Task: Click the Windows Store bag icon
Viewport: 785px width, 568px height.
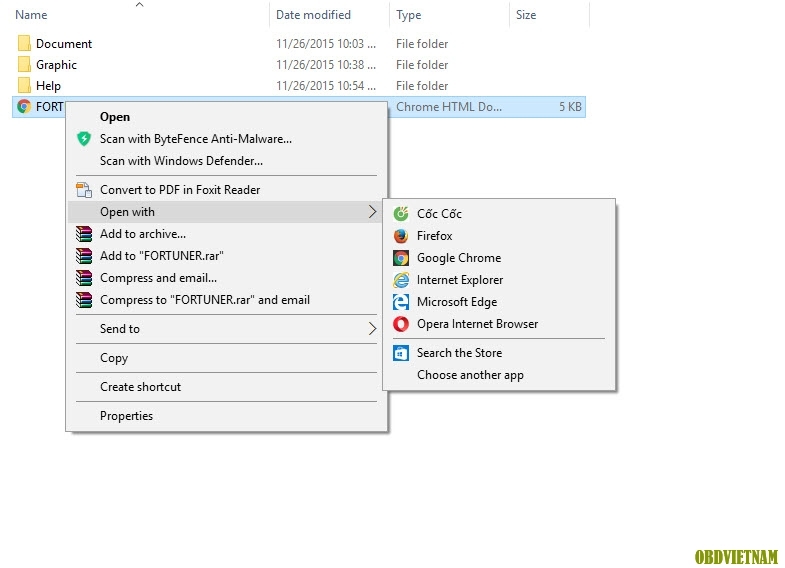Action: [x=401, y=353]
